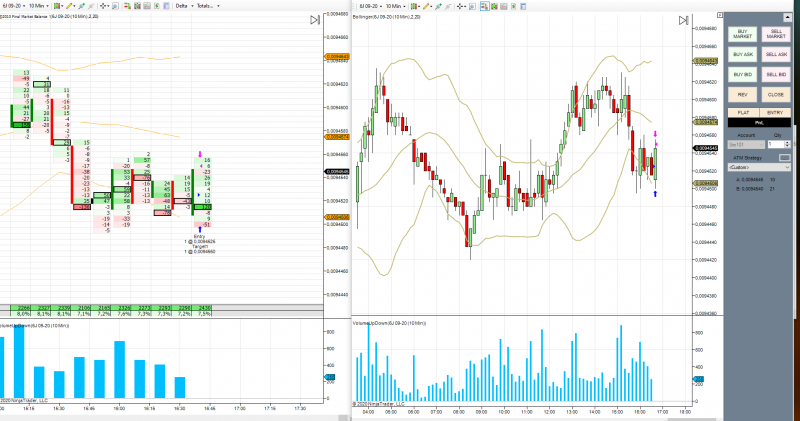Viewport: 800px width, 421px height.
Task: Click the Qty quantity spinner arrows
Action: pyautogui.click(x=787, y=144)
